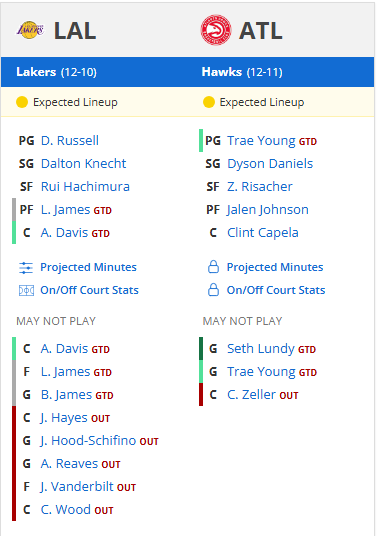Viewport: 379px width, 536px height.
Task: Click the Hawks On/Off Court Stats lock icon
Action: (213, 290)
